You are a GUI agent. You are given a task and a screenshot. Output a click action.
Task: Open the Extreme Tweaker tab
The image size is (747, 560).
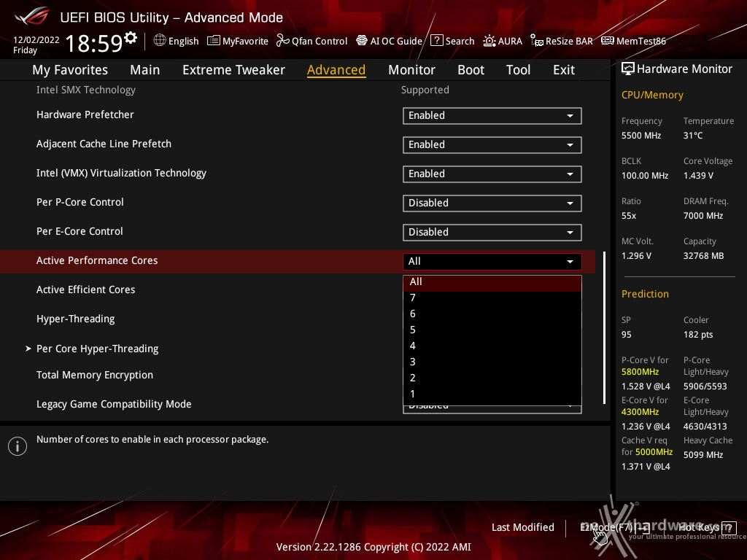233,70
